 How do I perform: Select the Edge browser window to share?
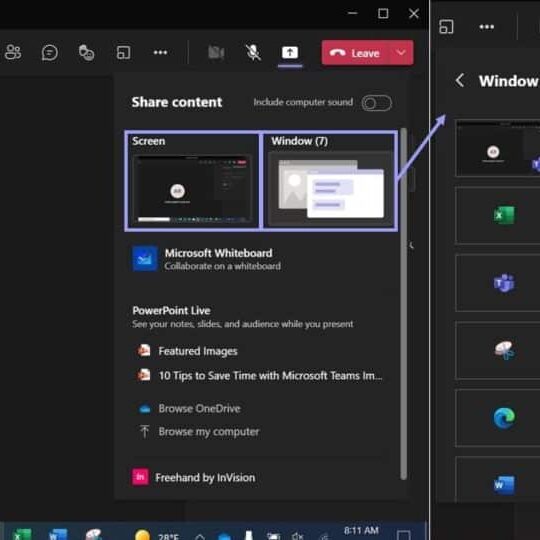tap(498, 418)
